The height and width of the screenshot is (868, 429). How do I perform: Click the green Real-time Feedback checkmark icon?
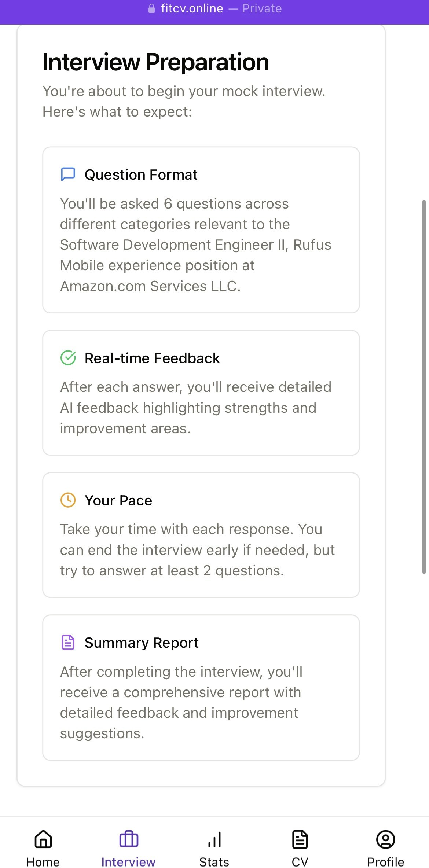point(68,358)
